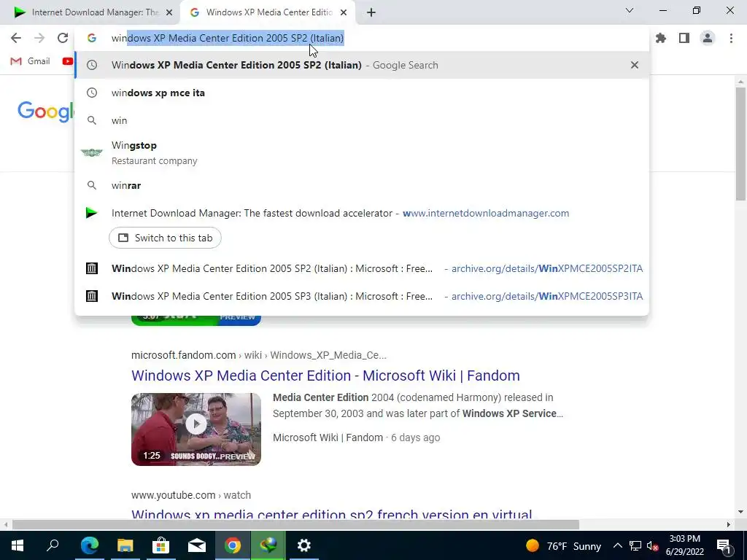Show hidden system tray icons
Viewport: 747px width, 560px height.
pyautogui.click(x=617, y=545)
